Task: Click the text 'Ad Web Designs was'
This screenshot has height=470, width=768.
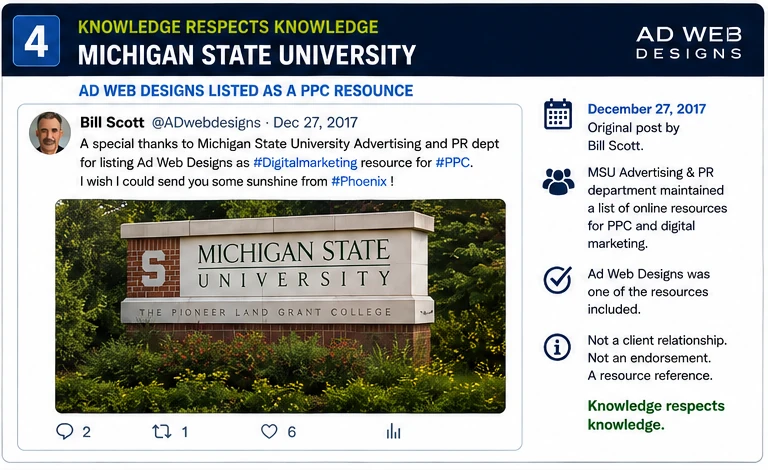Action: pos(648,274)
